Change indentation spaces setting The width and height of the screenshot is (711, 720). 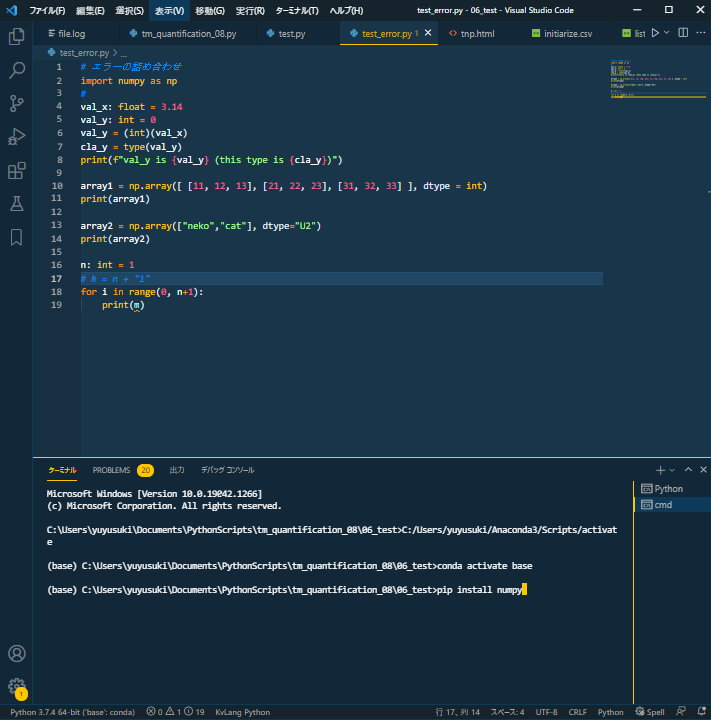pos(507,712)
